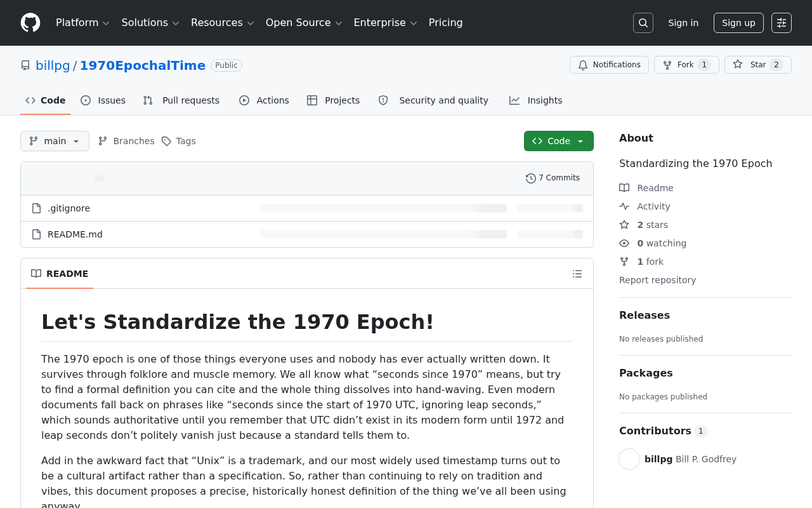
Task: Expand the Enterprise menu
Action: pos(386,23)
